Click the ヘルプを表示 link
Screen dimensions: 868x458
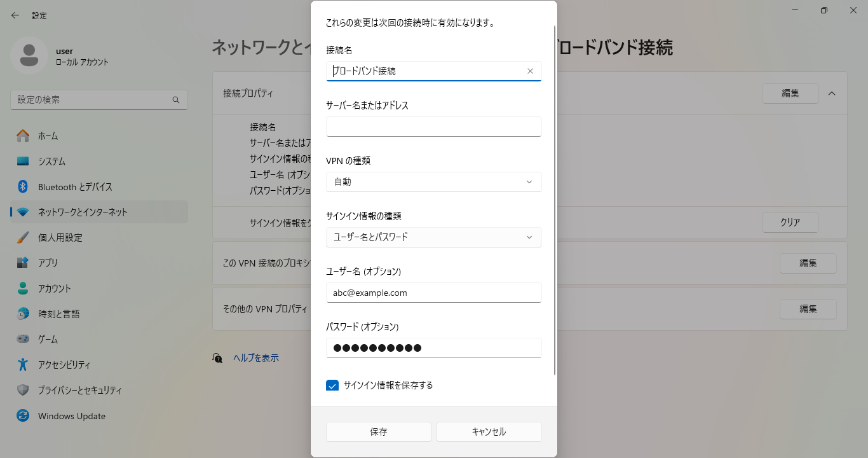[255, 358]
